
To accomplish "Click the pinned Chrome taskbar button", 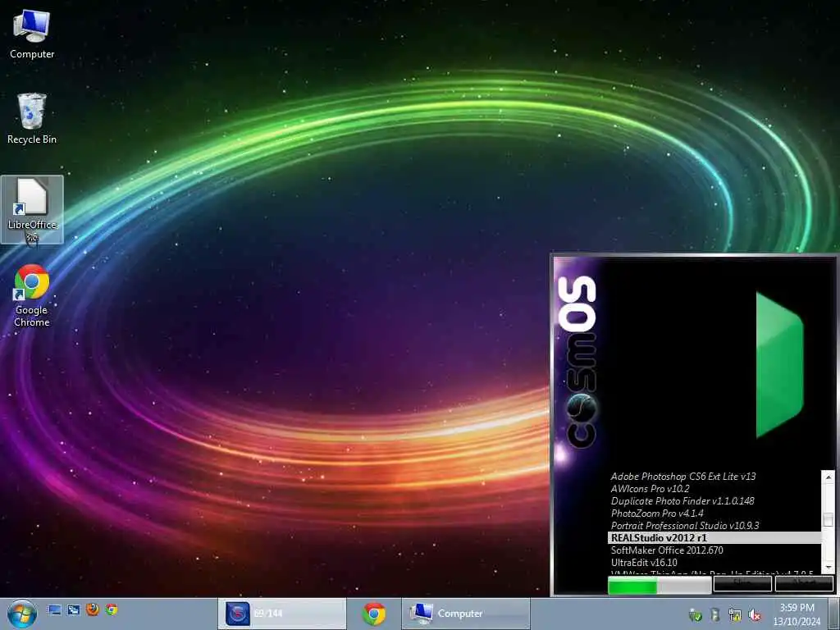I will [x=374, y=614].
